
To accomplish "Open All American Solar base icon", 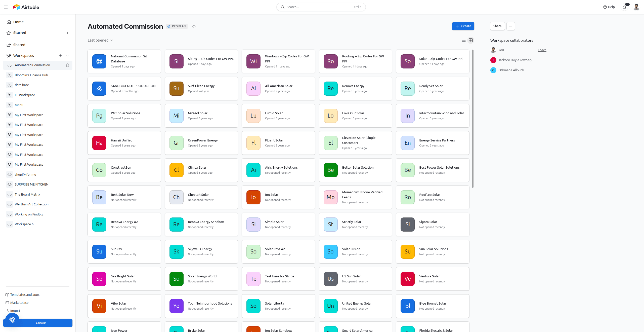I will (253, 89).
